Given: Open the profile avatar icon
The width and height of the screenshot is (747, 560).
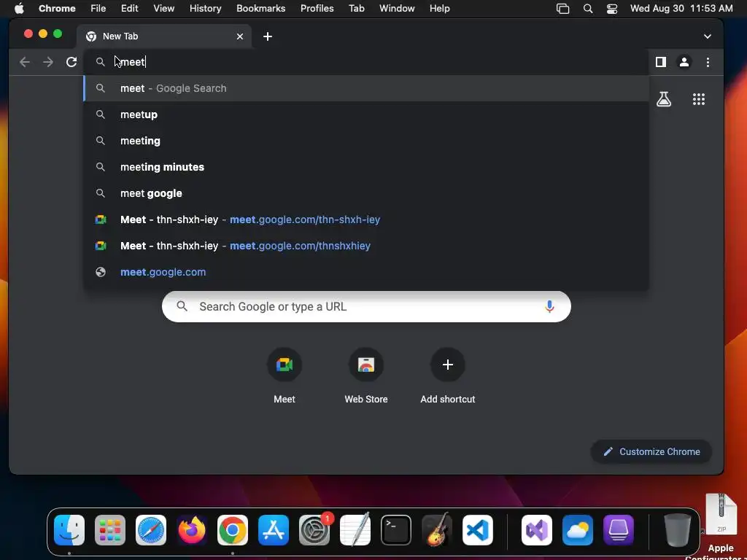Looking at the screenshot, I should (x=684, y=62).
